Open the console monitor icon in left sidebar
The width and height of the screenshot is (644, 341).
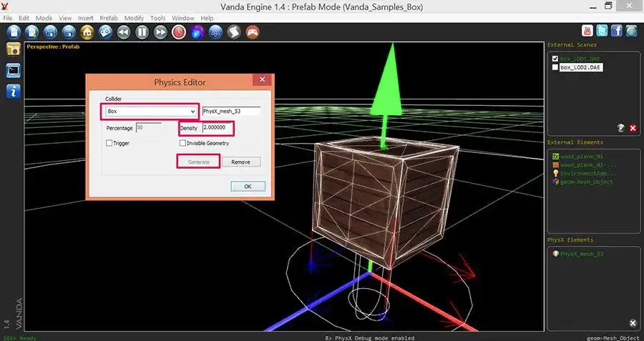tap(13, 71)
